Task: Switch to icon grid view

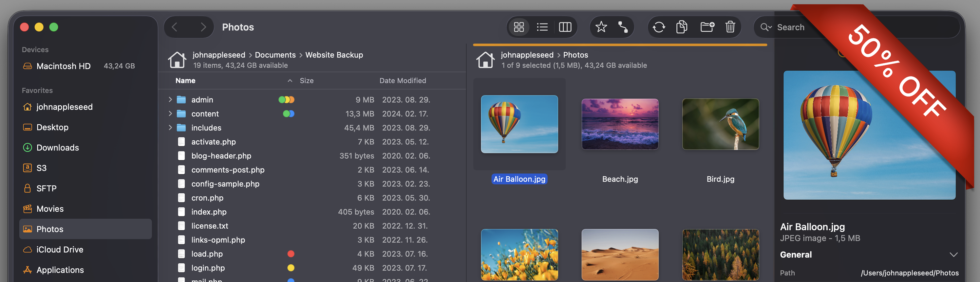Action: [518, 27]
